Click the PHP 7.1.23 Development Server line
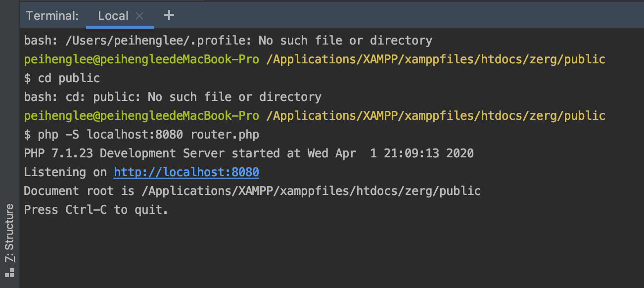The height and width of the screenshot is (288, 644). pos(248,153)
